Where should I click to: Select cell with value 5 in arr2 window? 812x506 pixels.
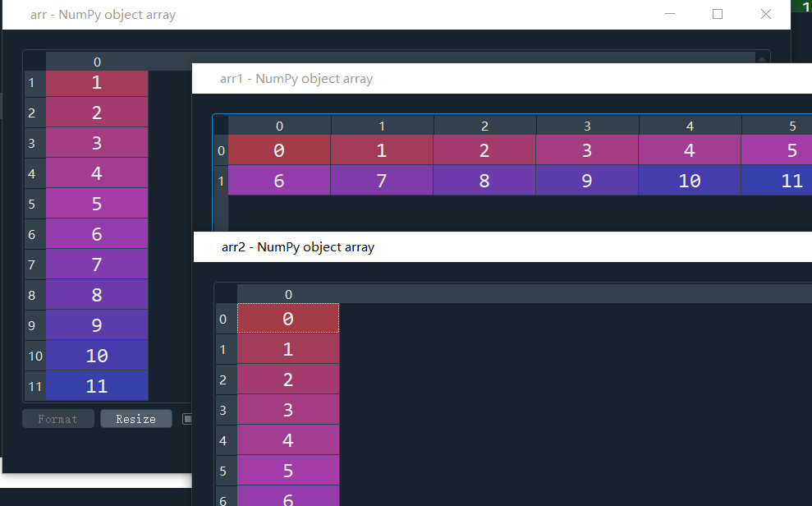pos(288,470)
